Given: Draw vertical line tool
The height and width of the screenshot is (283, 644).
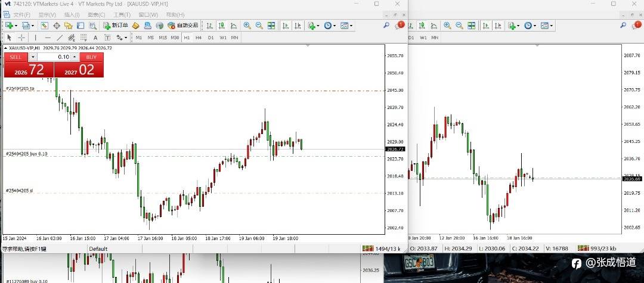Looking at the screenshot, I should pyautogui.click(x=36, y=38).
